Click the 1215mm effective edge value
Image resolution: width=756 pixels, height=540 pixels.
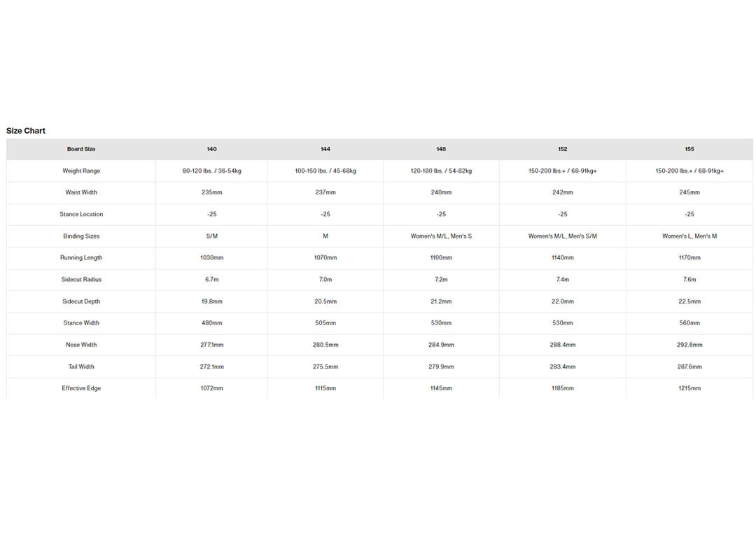tap(689, 388)
